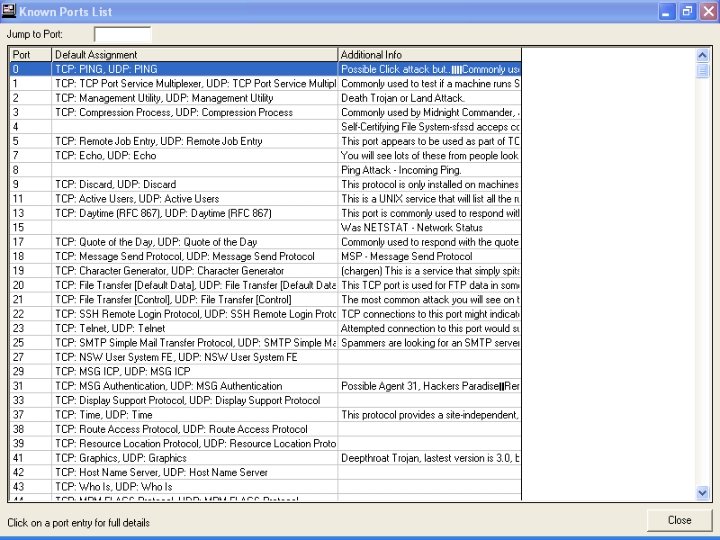Image resolution: width=720 pixels, height=540 pixels.
Task: Select port 18 Message Send Protocol row
Action: pos(265,256)
